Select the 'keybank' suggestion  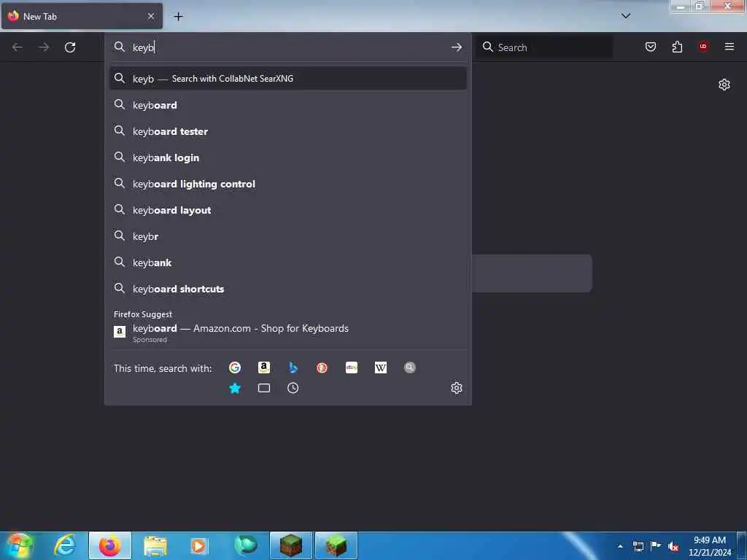pyautogui.click(x=287, y=262)
